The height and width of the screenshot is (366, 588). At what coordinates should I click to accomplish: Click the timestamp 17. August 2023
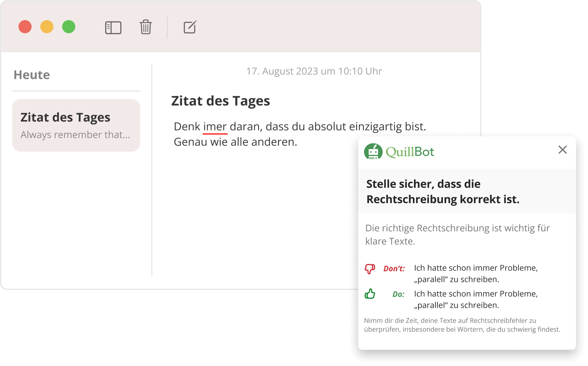(314, 71)
